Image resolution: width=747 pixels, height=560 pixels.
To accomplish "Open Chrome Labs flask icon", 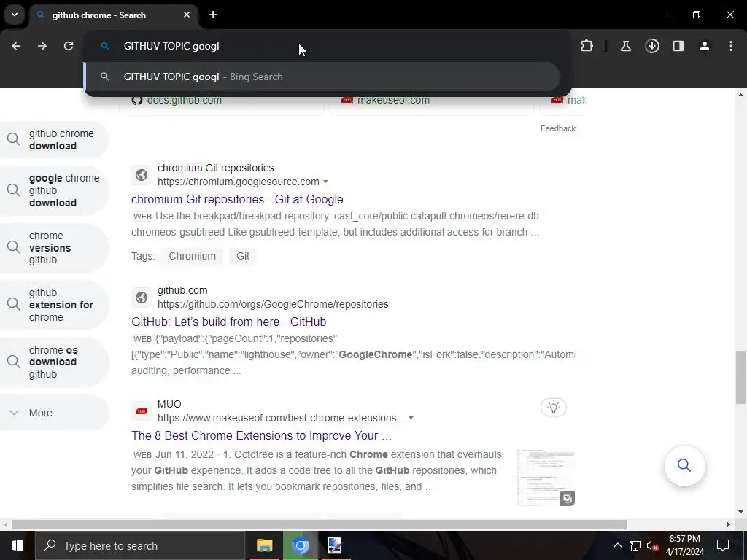I will pos(625,46).
